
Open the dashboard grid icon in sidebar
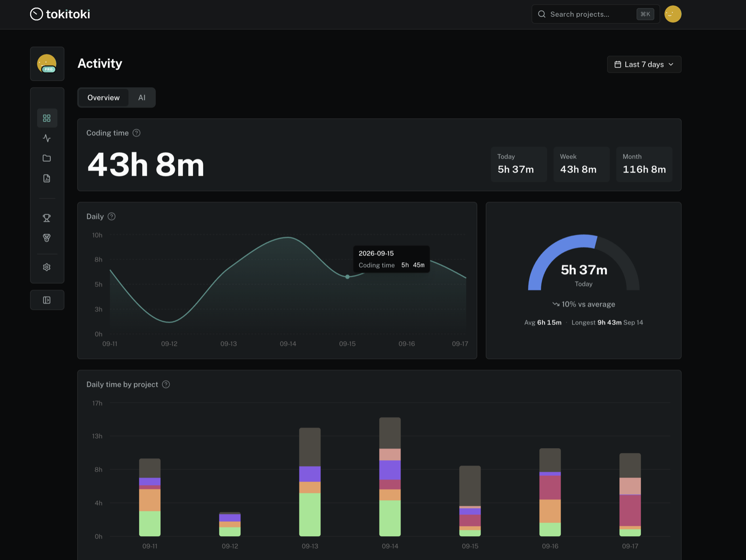[47, 118]
